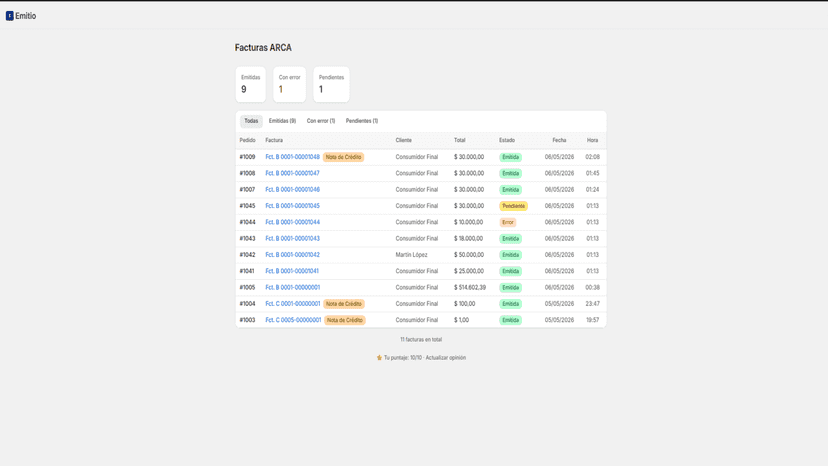Open invoice Fct. B 0001-00001045
Image resolution: width=828 pixels, height=466 pixels.
[293, 206]
